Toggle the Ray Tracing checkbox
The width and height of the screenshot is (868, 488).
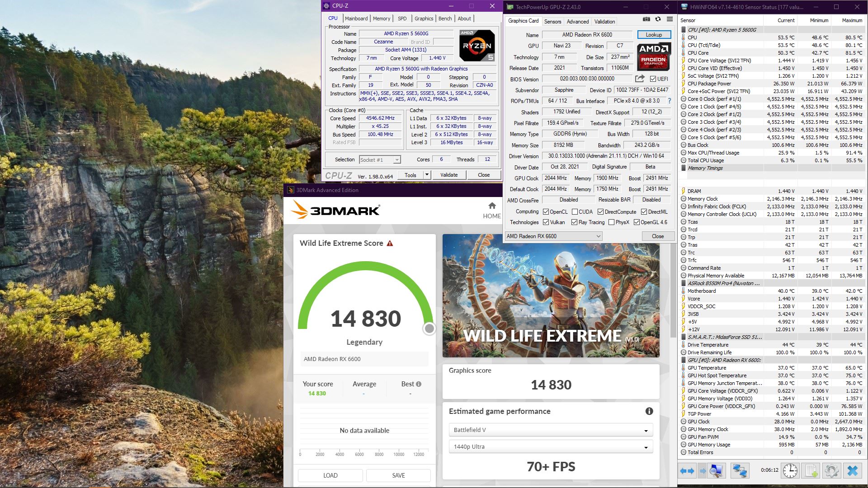coord(574,222)
